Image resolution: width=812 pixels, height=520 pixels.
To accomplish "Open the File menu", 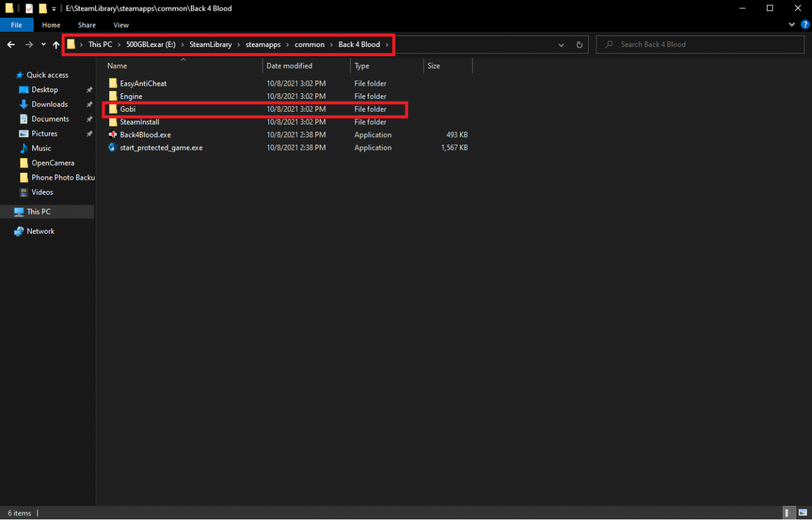I will point(16,25).
